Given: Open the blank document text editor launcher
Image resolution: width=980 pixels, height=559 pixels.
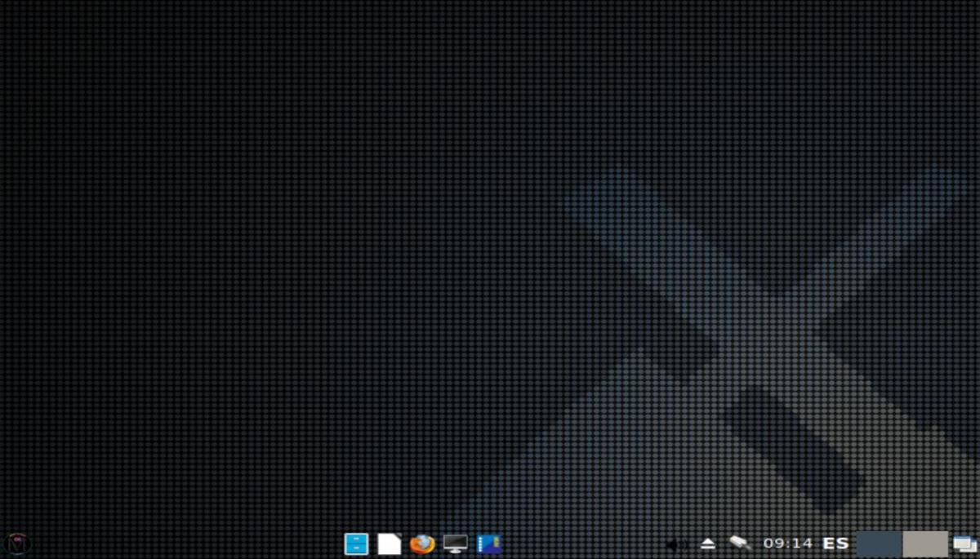Looking at the screenshot, I should coord(390,543).
